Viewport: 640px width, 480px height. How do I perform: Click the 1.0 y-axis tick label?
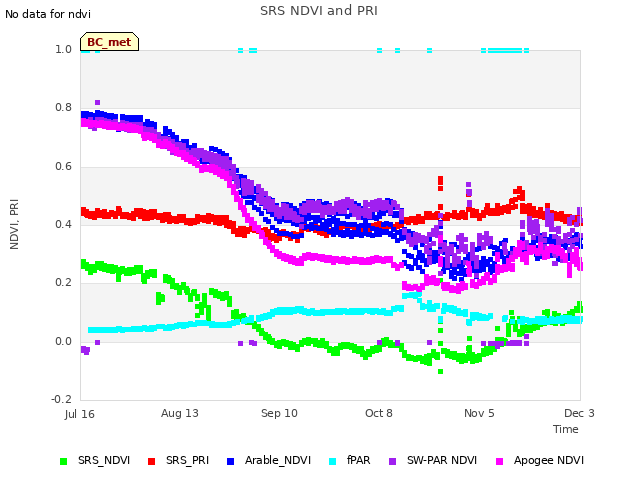pos(64,49)
